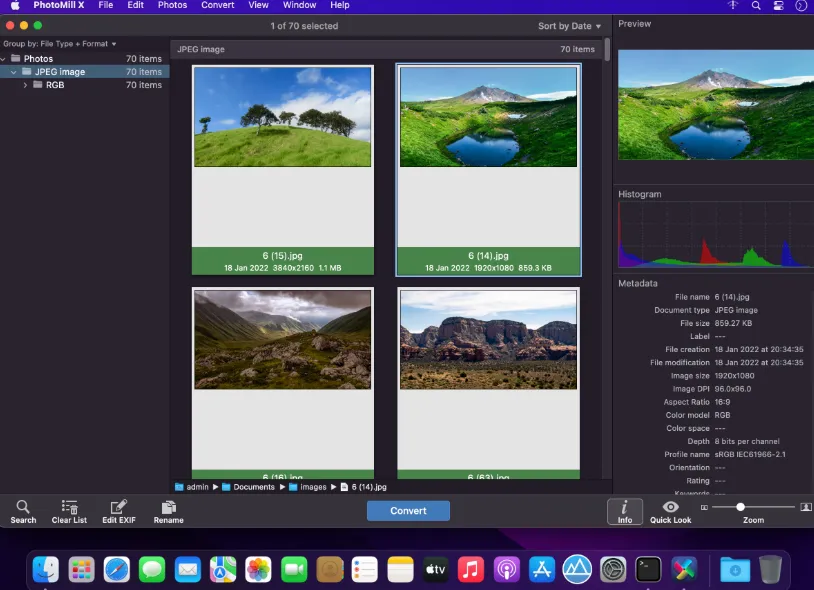
Task: Select the JPEG image sidebar row
Action: (x=84, y=72)
